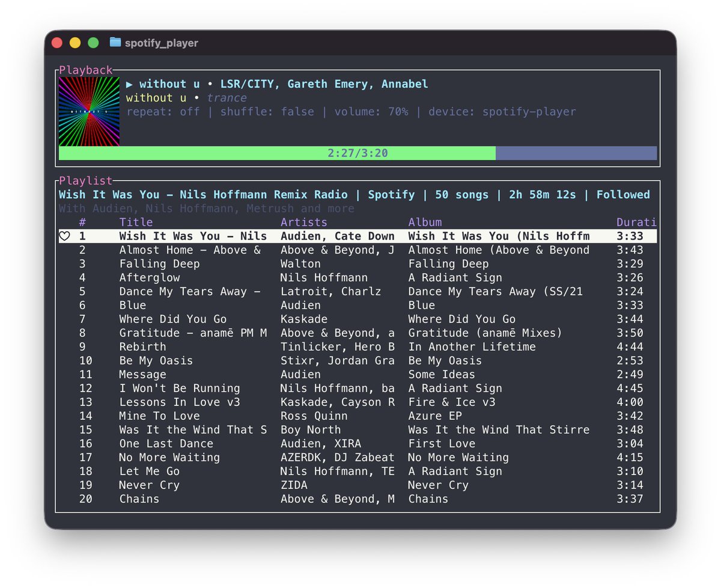
Task: Click the 4:44 duration for Rebirth
Action: (630, 347)
